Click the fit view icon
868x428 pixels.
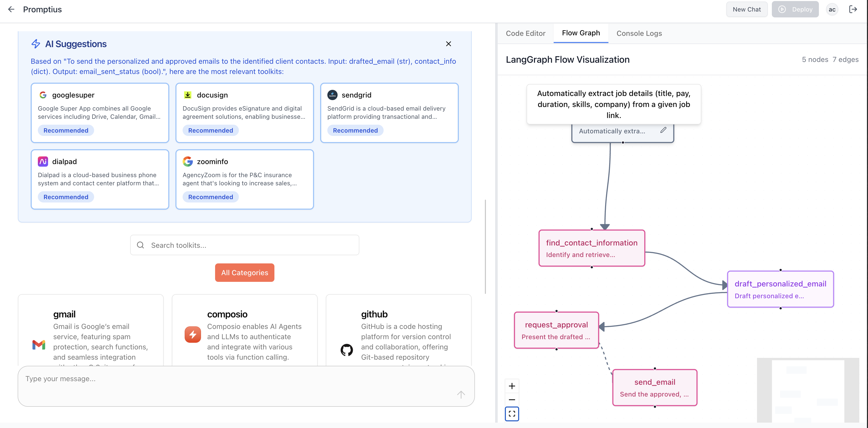511,414
